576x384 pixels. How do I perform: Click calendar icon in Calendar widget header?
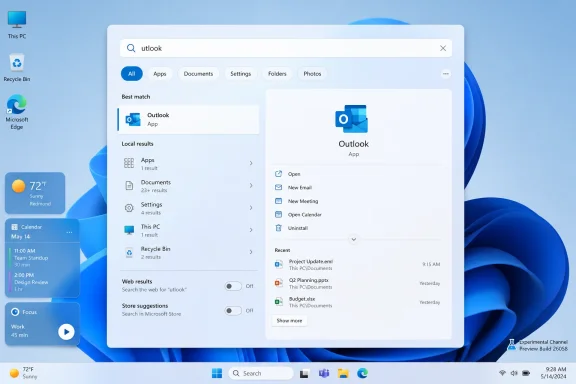click(15, 227)
